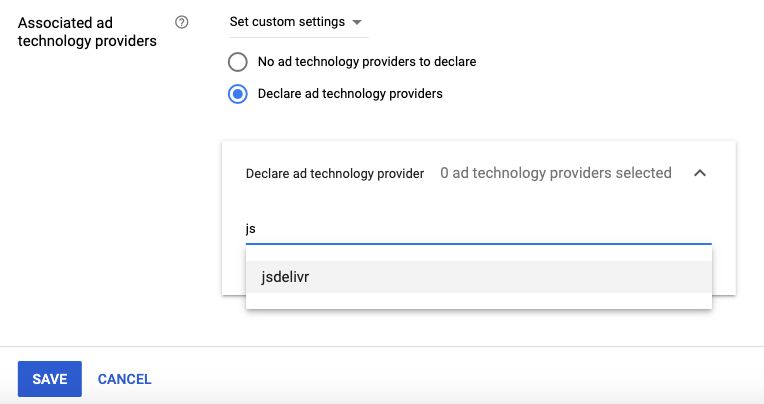This screenshot has height=404, width=764.
Task: Click the help question mark icon
Action: pos(181,22)
